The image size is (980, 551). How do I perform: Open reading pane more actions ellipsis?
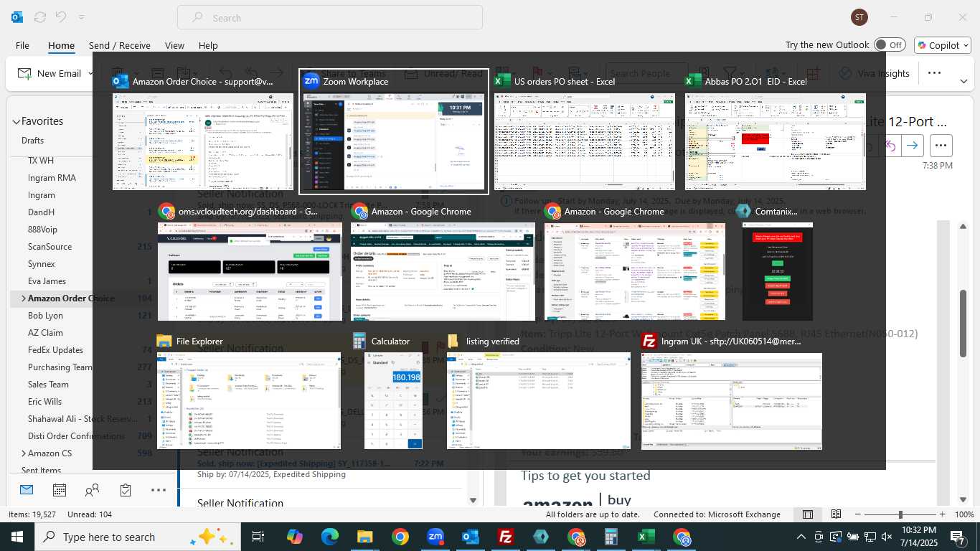tap(941, 146)
